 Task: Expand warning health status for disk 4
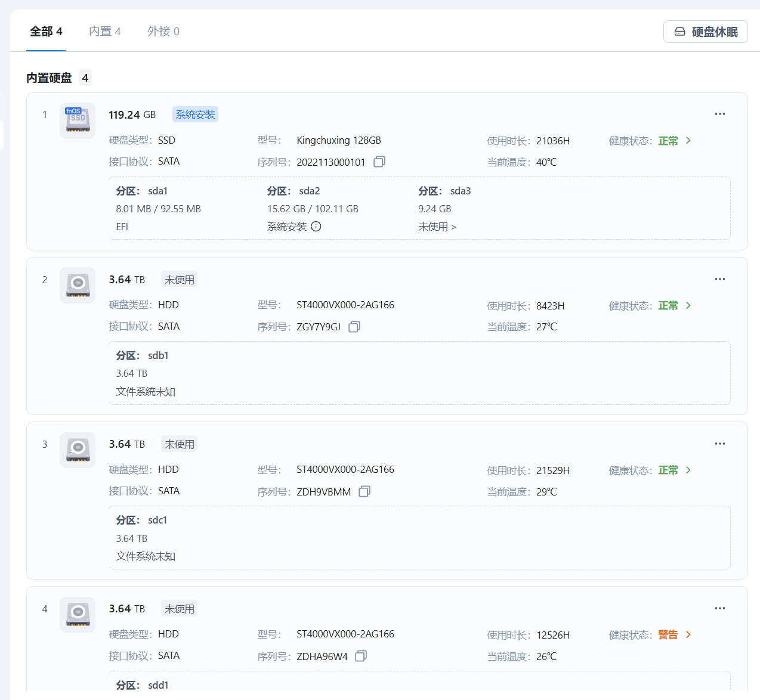pyautogui.click(x=688, y=634)
